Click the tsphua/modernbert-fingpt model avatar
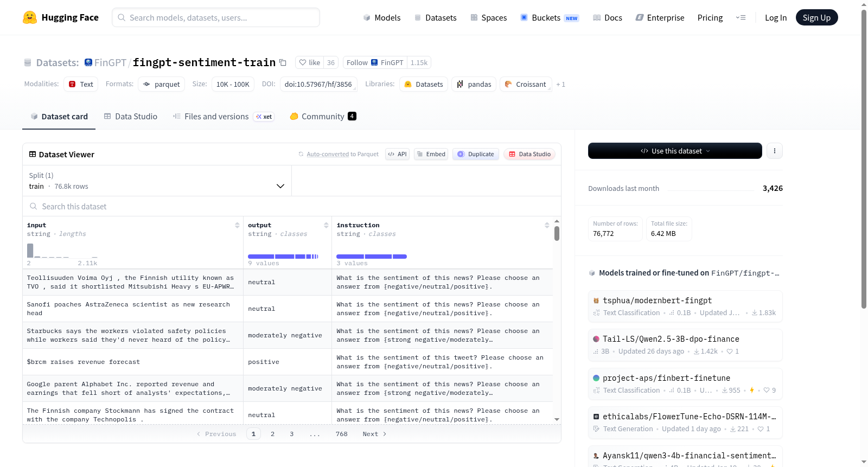 coord(596,300)
